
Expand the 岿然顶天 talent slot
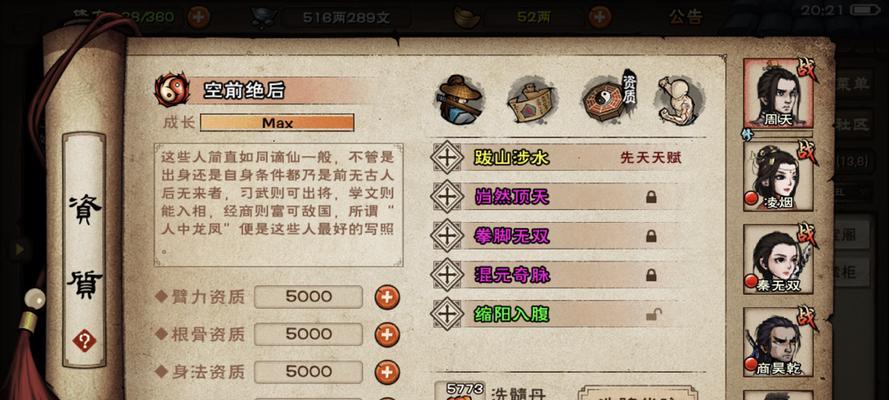[447, 197]
